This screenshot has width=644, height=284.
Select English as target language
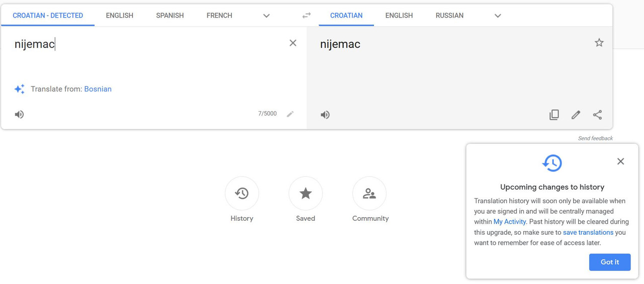coord(399,16)
